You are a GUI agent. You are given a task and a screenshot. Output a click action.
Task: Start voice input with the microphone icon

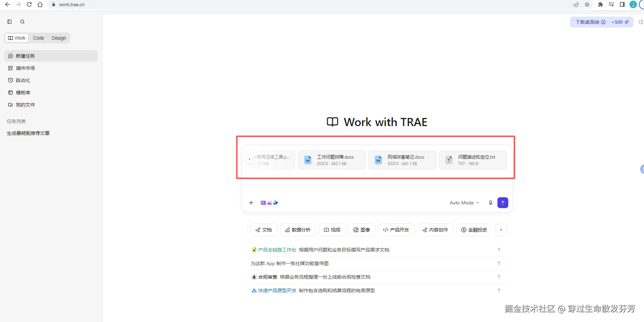point(490,203)
